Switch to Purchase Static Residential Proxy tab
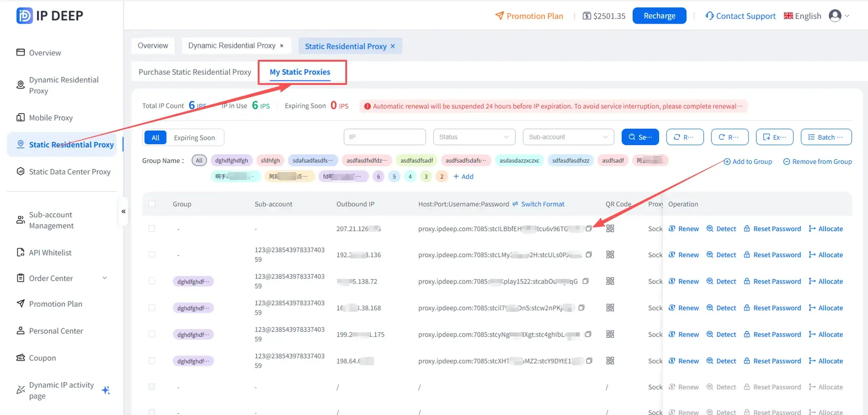 (x=195, y=72)
